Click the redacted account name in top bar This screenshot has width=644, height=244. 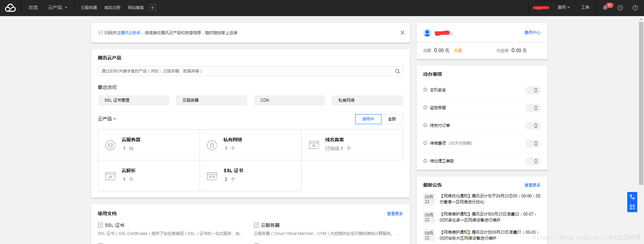coord(541,7)
